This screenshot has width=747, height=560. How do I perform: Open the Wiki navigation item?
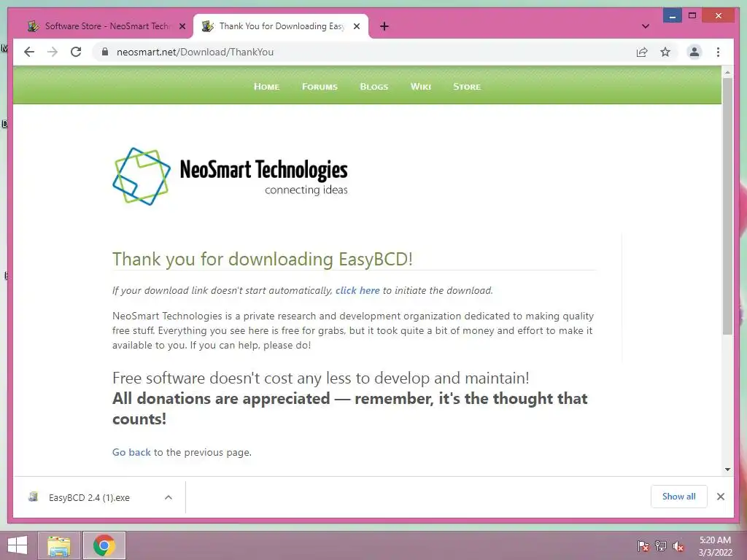[421, 87]
